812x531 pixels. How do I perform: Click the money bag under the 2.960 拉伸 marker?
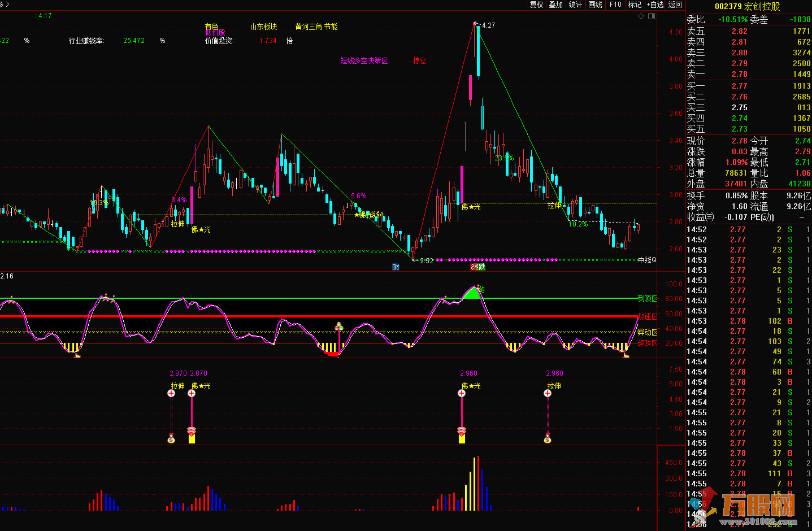(548, 438)
